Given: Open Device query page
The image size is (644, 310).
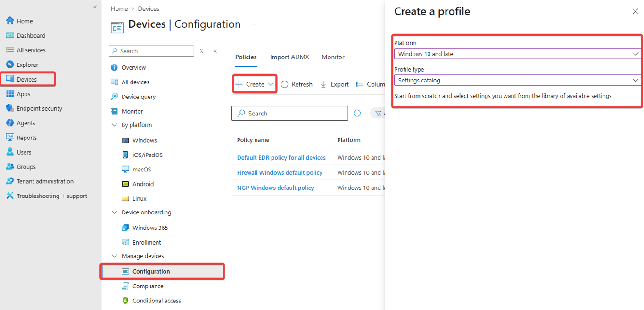Looking at the screenshot, I should (x=139, y=97).
